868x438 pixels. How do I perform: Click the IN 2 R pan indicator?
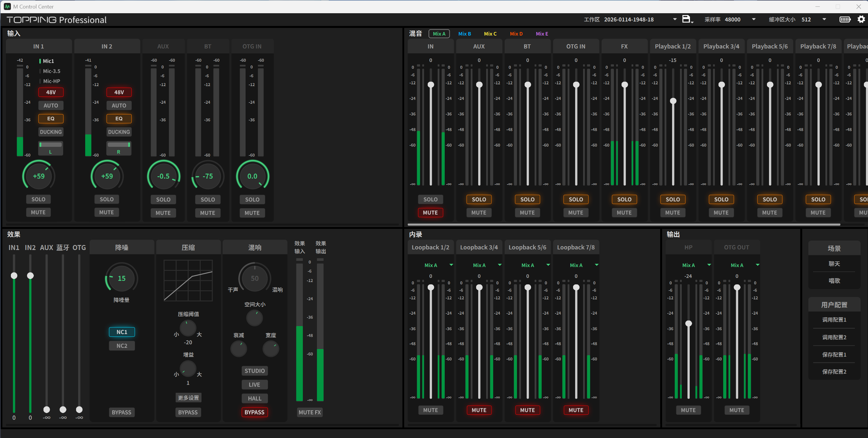click(119, 148)
